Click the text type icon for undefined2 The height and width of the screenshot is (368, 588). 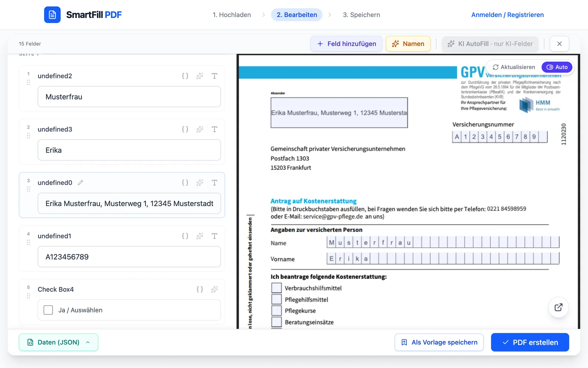pos(215,76)
